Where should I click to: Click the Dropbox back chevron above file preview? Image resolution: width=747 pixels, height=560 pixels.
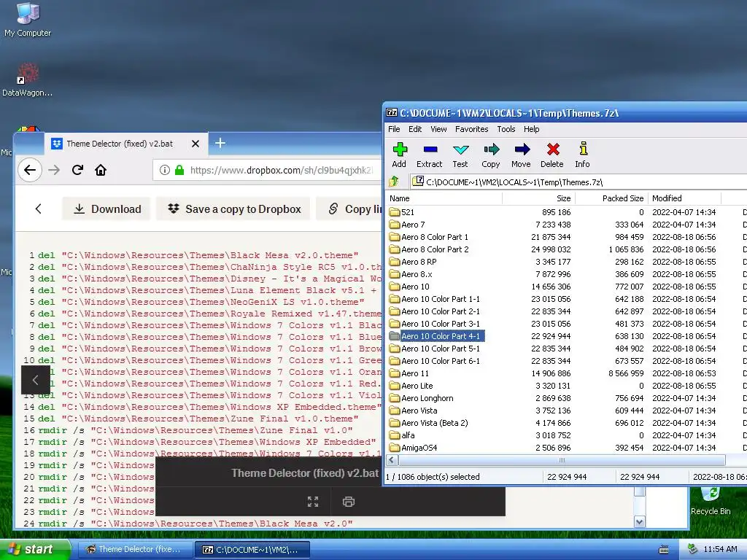(x=39, y=209)
